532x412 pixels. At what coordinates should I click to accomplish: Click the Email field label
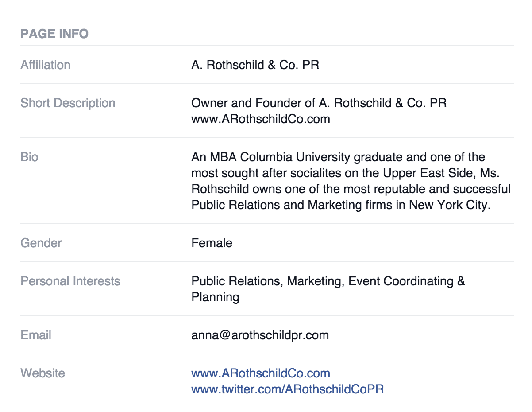(36, 335)
